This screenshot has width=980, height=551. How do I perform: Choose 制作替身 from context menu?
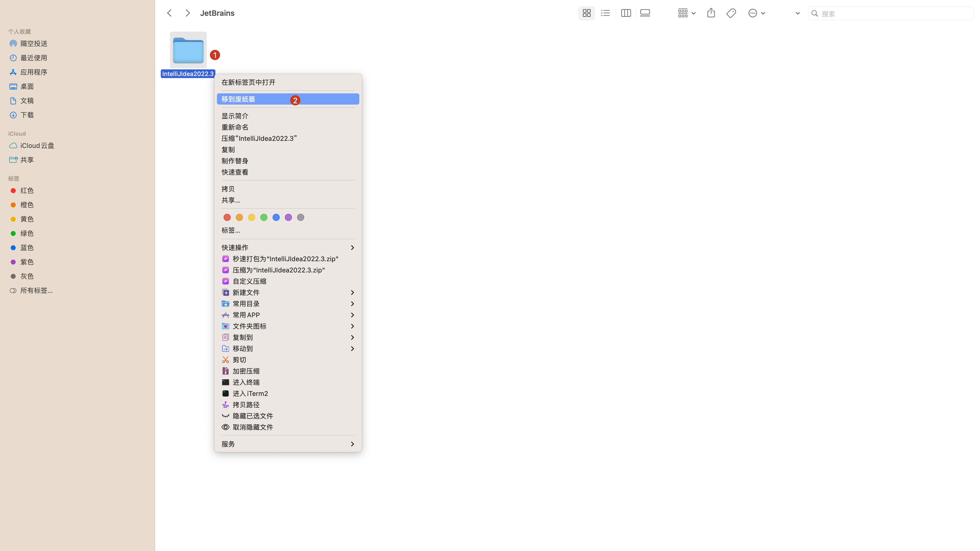[288, 161]
